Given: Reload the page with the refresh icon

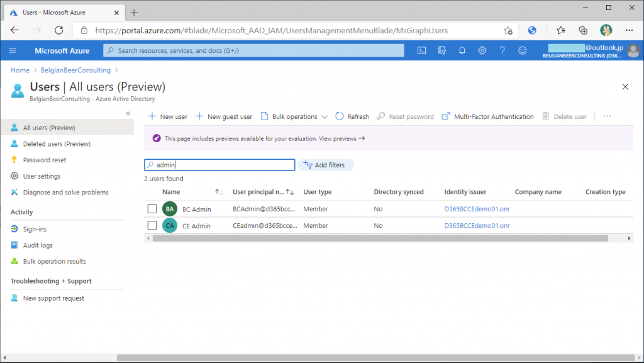Looking at the screenshot, I should click(59, 30).
